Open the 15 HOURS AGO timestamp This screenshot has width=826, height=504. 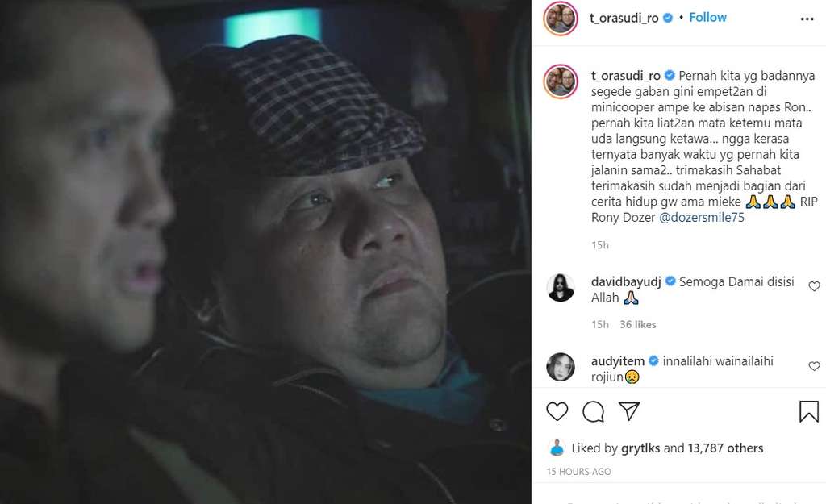coord(578,472)
